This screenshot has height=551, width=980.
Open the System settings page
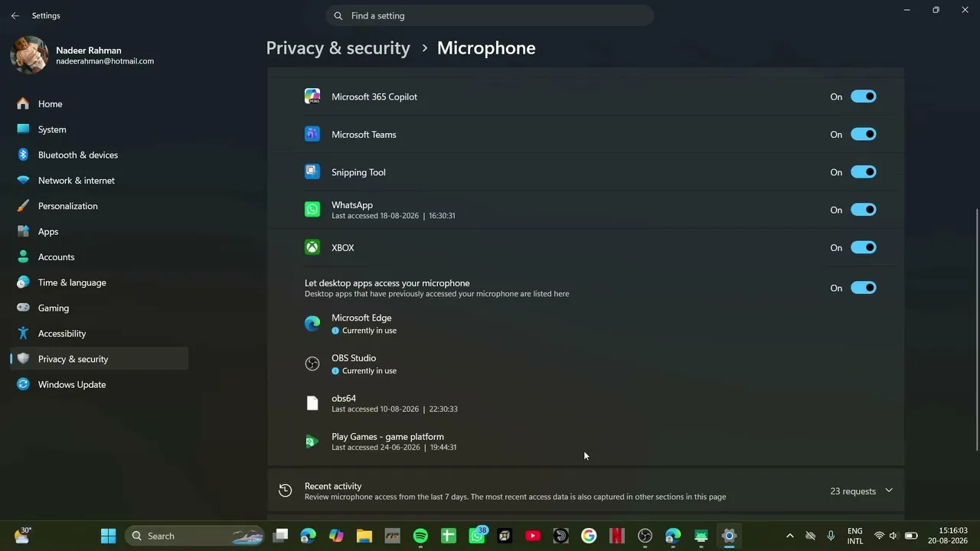pyautogui.click(x=99, y=129)
